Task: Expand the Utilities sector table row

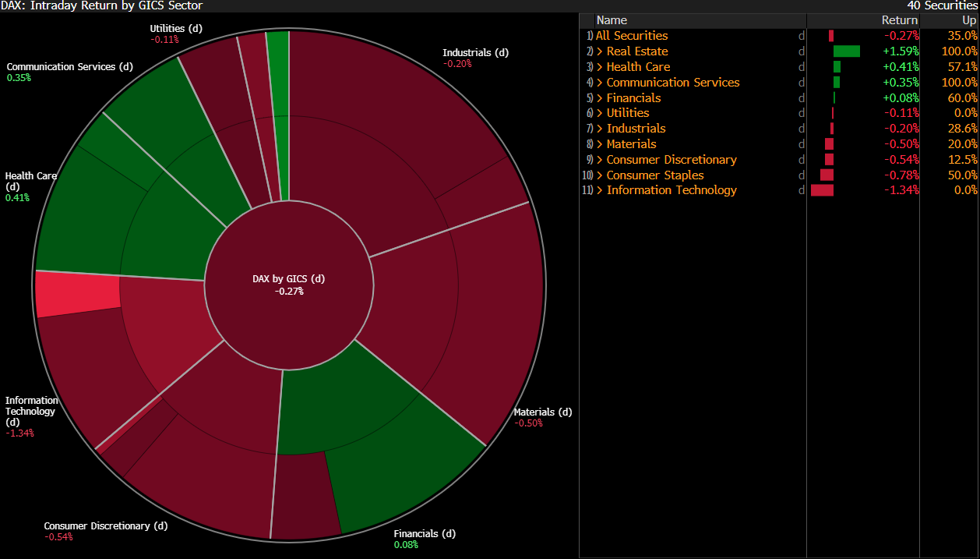Action: coord(600,113)
